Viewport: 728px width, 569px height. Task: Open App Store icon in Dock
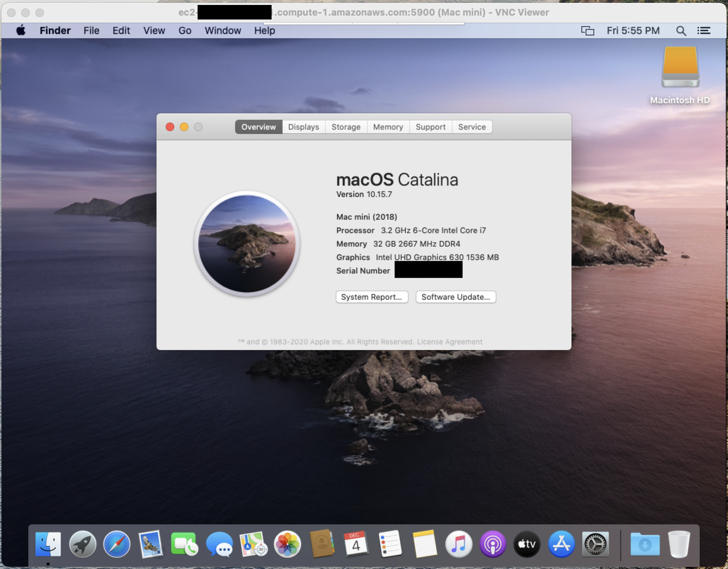561,544
